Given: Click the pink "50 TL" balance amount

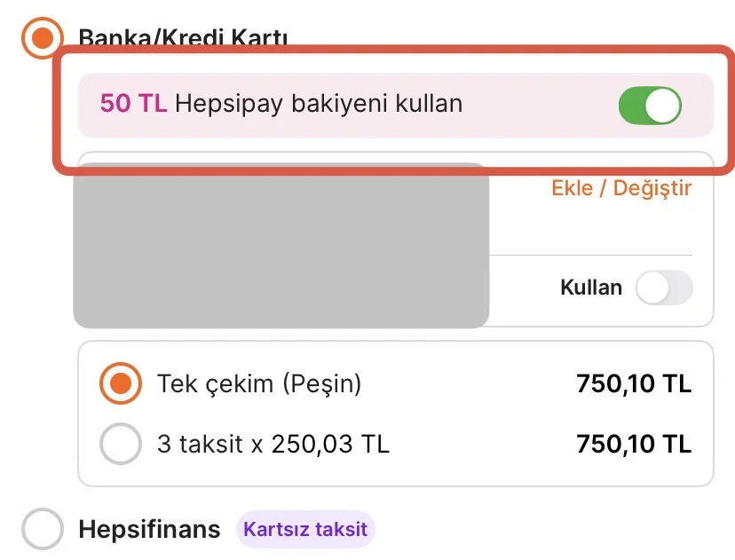Looking at the screenshot, I should 133,104.
